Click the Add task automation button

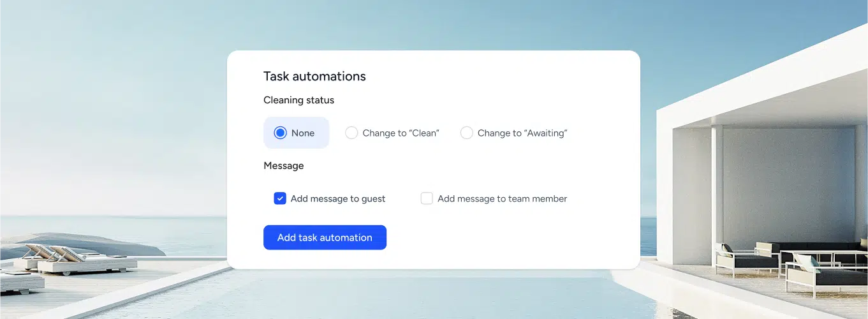325,237
